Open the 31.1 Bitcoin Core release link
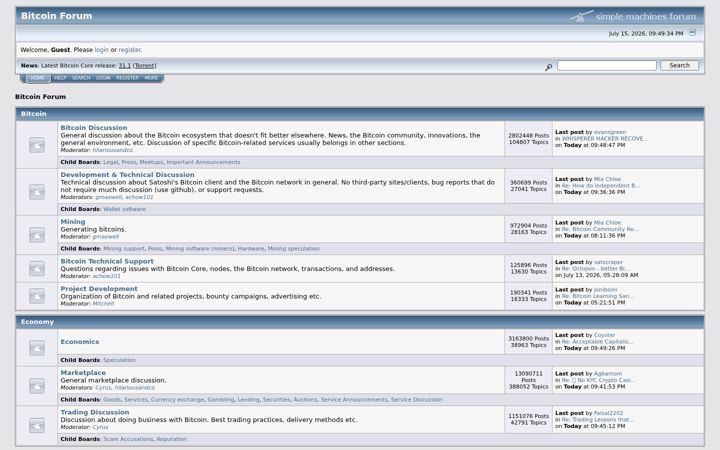 pyautogui.click(x=124, y=66)
